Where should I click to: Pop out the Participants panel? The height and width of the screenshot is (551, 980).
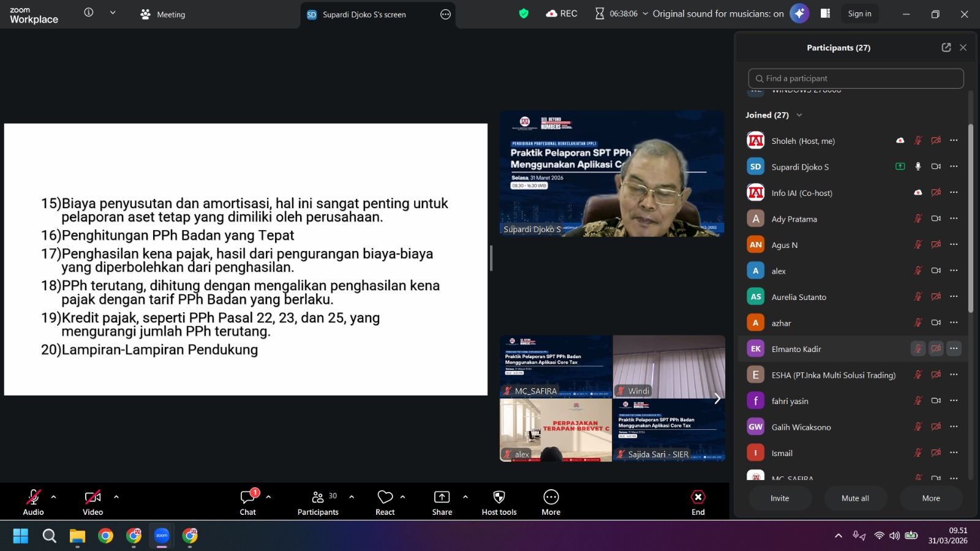point(946,48)
